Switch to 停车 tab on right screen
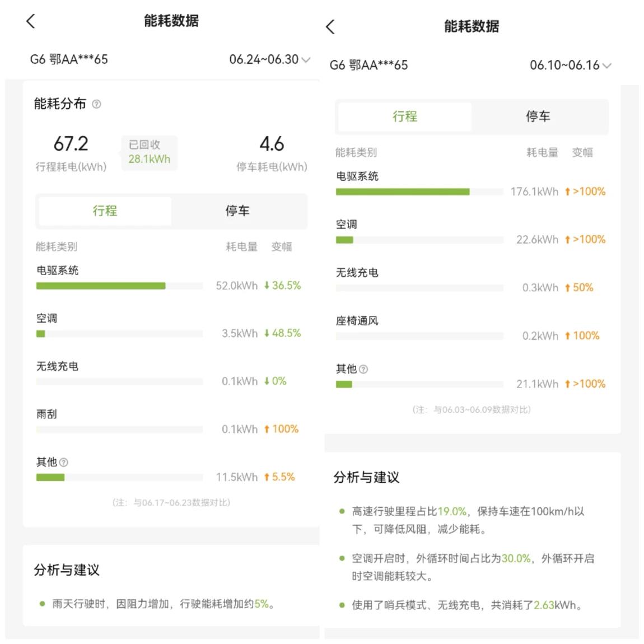 (538, 116)
